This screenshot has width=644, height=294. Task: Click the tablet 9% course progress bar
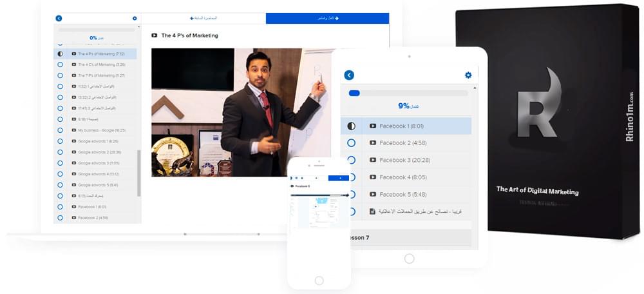pos(408,93)
